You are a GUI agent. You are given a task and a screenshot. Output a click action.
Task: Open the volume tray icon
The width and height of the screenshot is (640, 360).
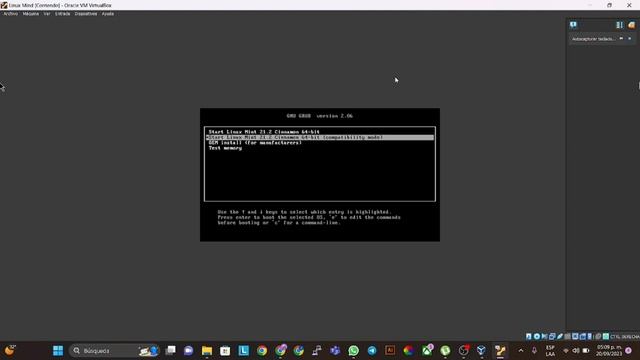(x=576, y=351)
